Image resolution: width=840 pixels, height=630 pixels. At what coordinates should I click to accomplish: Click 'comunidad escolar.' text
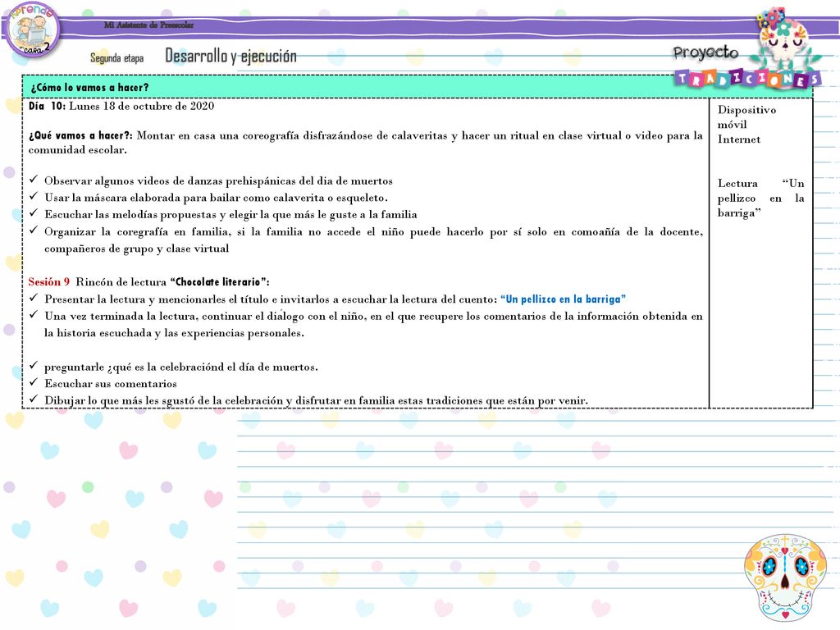coord(78,150)
